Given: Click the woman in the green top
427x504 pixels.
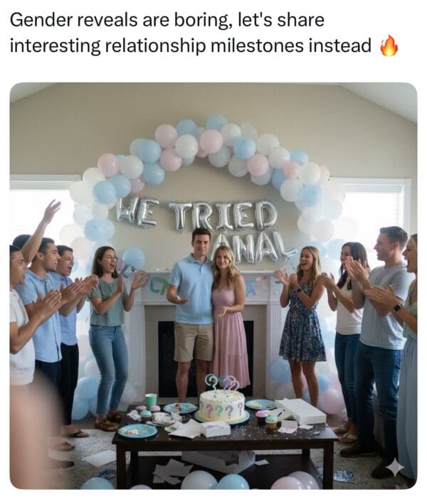Looking at the screenshot, I should point(109,336).
